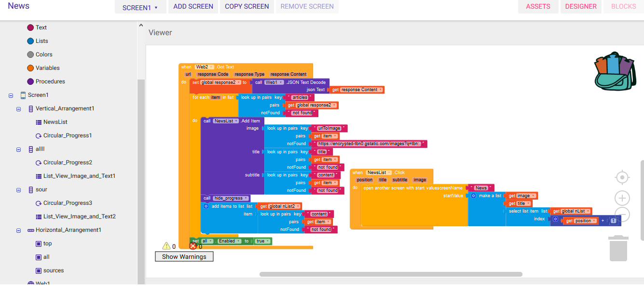This screenshot has width=644, height=295.
Task: Zoom in with the plus icon
Action: pyautogui.click(x=622, y=198)
